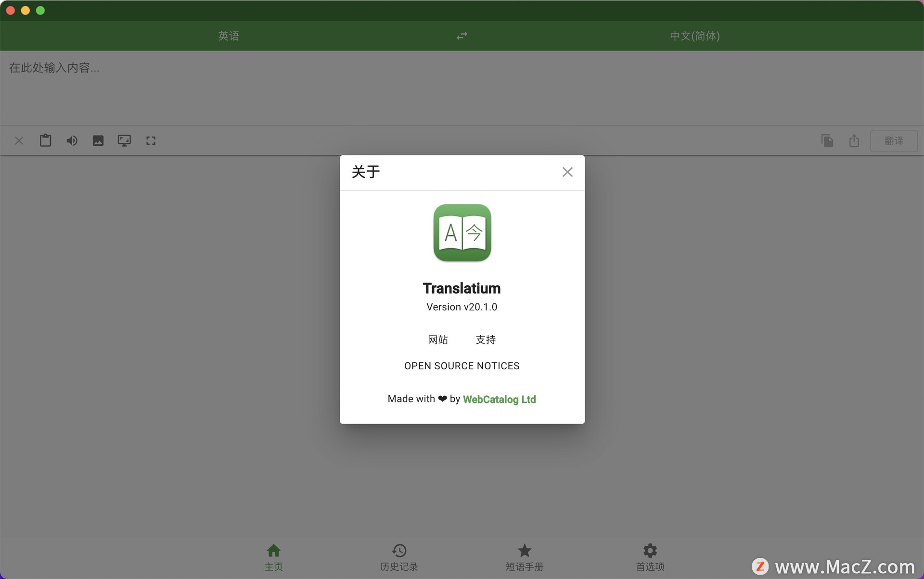Click the Version v20.1.0 text
This screenshot has width=924, height=579.
[x=462, y=307]
